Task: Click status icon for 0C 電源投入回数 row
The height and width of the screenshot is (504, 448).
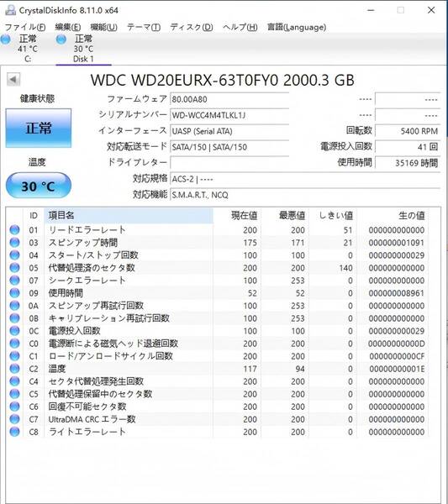Action: tap(14, 330)
